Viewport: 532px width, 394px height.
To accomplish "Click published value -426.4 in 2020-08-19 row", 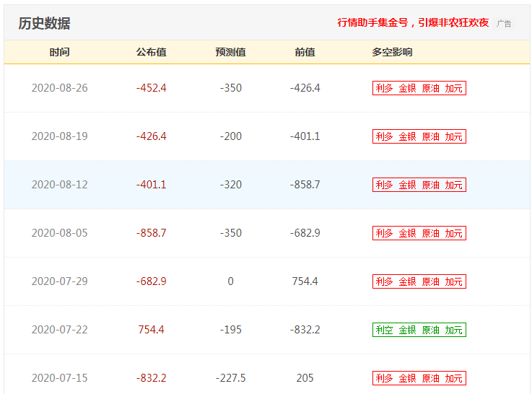I will 152,136.
